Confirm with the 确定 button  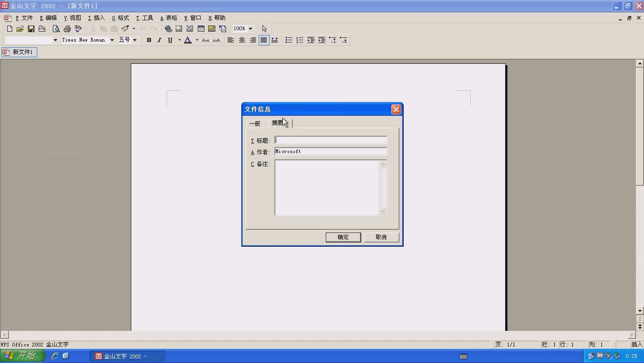click(x=343, y=237)
